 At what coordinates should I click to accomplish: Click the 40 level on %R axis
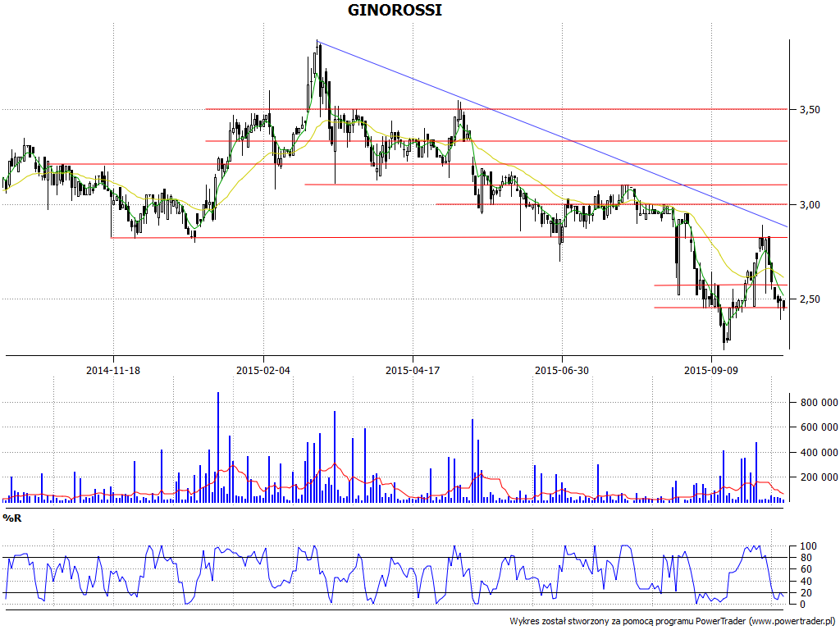tap(806, 582)
